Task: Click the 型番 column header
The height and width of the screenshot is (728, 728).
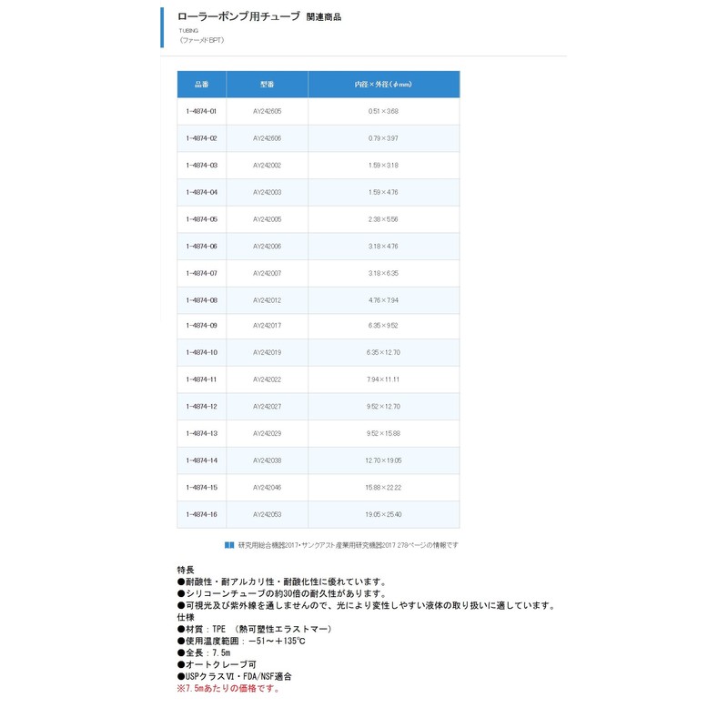Action: [x=267, y=84]
